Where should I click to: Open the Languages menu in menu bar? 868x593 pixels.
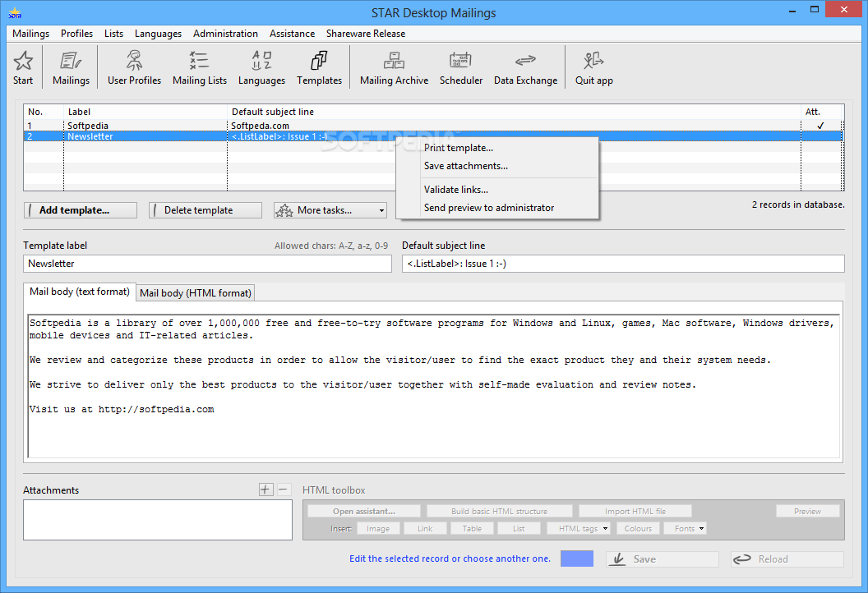[x=159, y=33]
